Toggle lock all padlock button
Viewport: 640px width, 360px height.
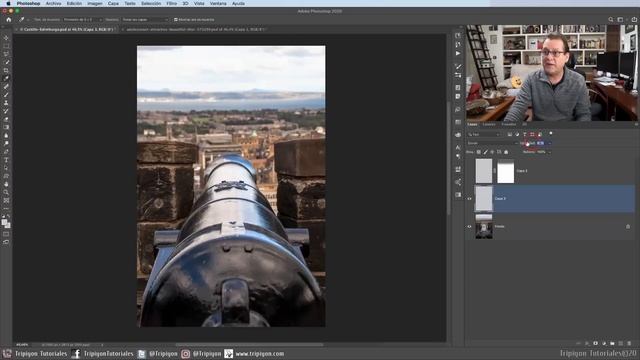pyautogui.click(x=506, y=152)
